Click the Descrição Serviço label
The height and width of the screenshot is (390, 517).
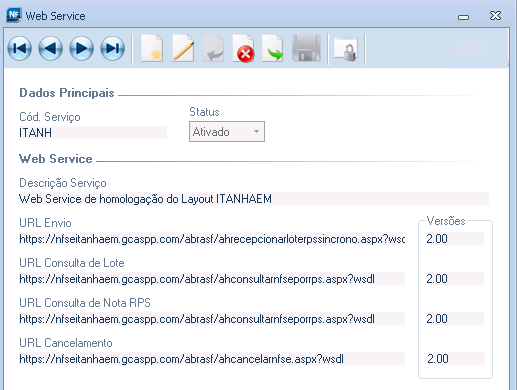click(63, 183)
